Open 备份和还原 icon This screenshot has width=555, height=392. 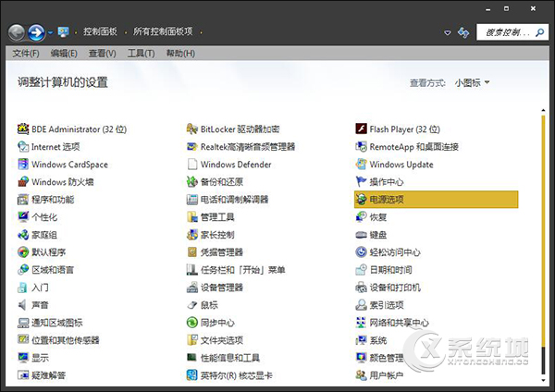(x=191, y=182)
